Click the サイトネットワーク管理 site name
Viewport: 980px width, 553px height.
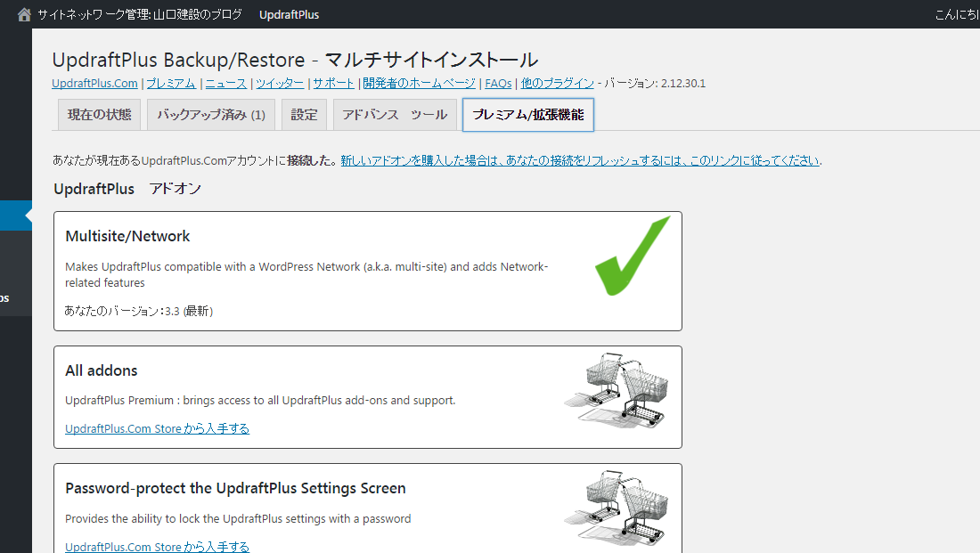[x=141, y=14]
